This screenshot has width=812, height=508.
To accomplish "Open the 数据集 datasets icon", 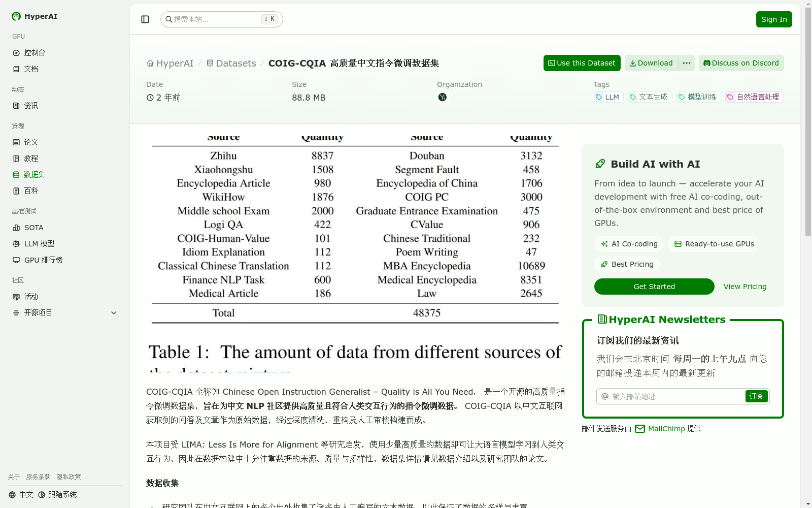I will point(16,175).
